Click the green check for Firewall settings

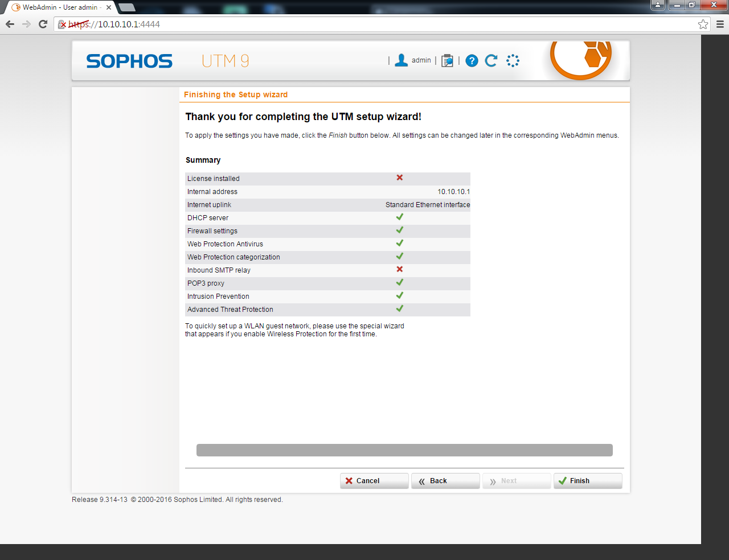(400, 230)
